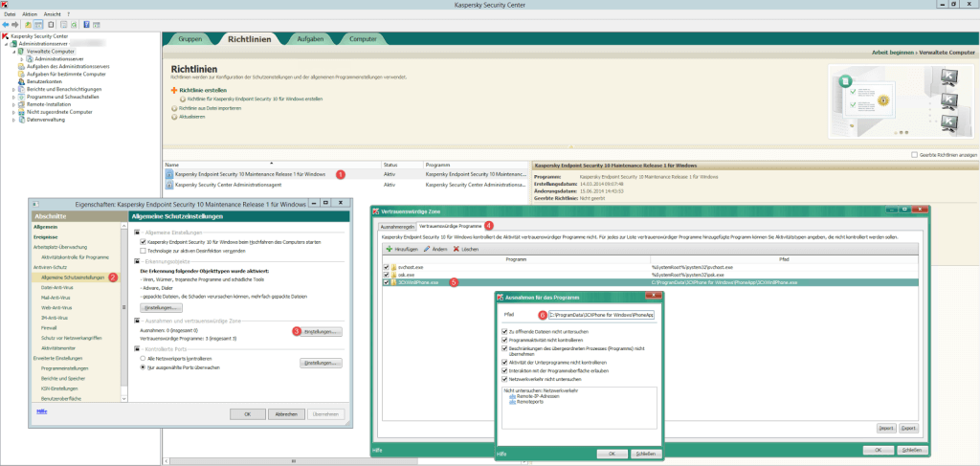980x466 pixels.
Task: Toggle Interaktion mit der Programmoberfläche erlauben
Action: pos(505,370)
